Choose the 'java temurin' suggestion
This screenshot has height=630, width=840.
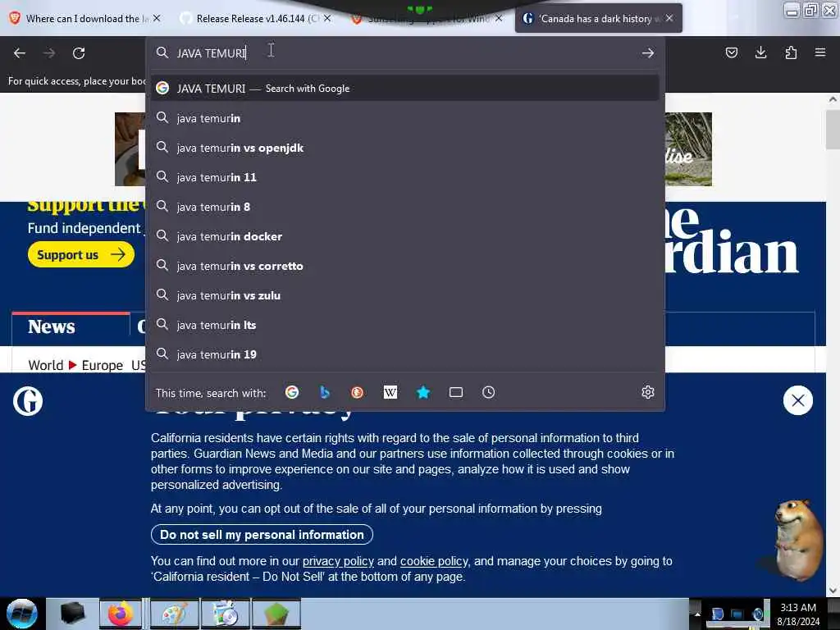coord(404,118)
